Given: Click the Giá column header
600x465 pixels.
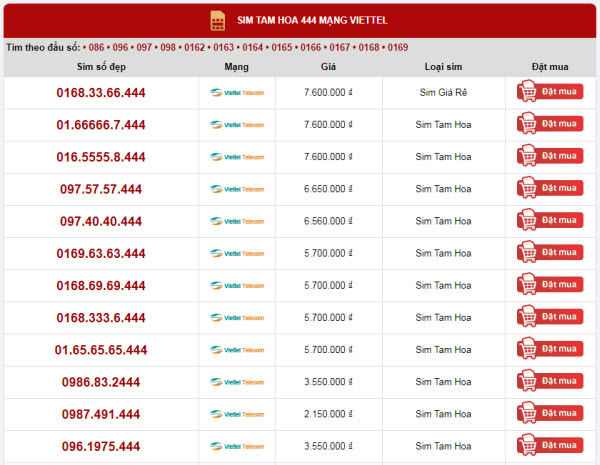Looking at the screenshot, I should tap(329, 67).
